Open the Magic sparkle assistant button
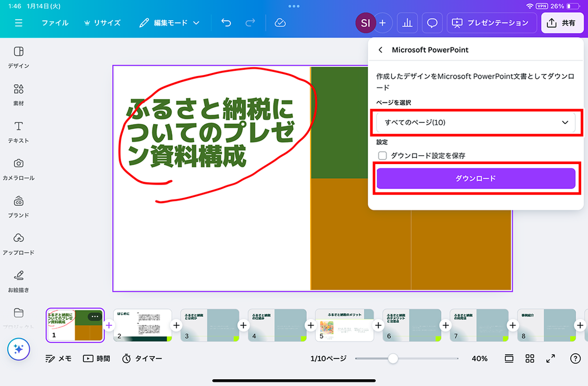The image size is (588, 386). [19, 349]
